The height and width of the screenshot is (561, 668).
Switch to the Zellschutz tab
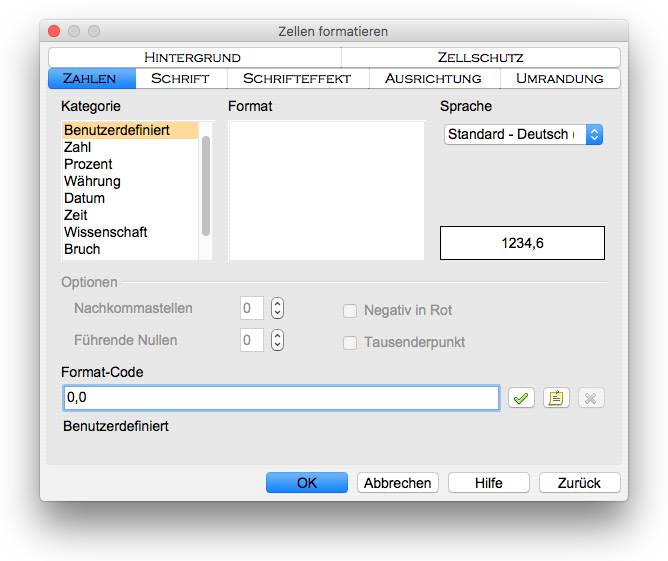pos(481,57)
